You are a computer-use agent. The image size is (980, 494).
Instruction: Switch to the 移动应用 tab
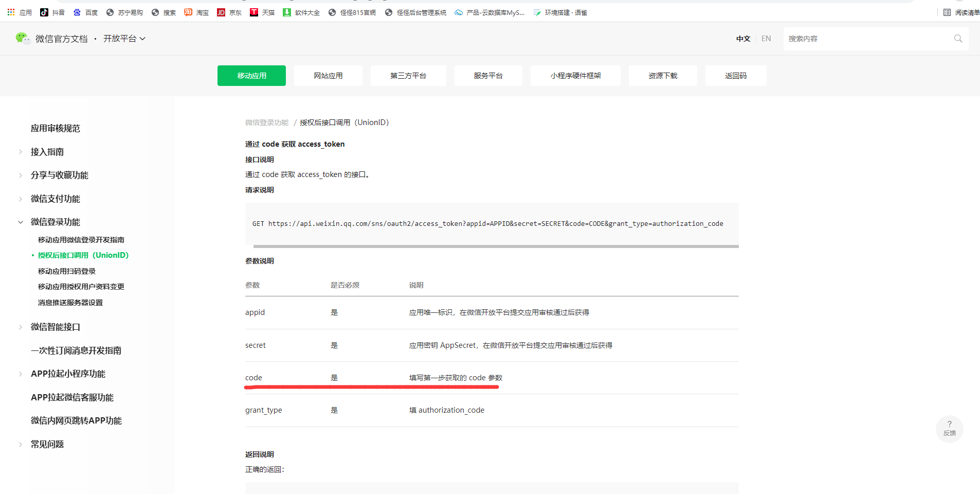[x=251, y=76]
